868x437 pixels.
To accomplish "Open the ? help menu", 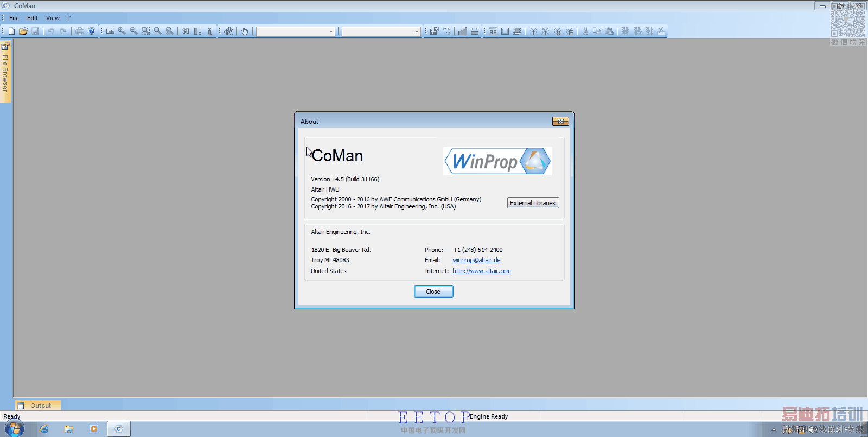I will [x=69, y=18].
